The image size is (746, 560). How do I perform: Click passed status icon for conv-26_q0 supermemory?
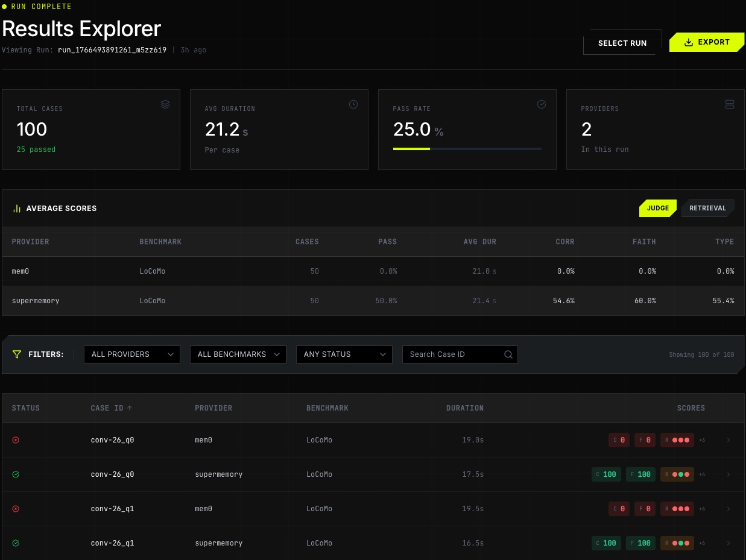pyautogui.click(x=16, y=474)
